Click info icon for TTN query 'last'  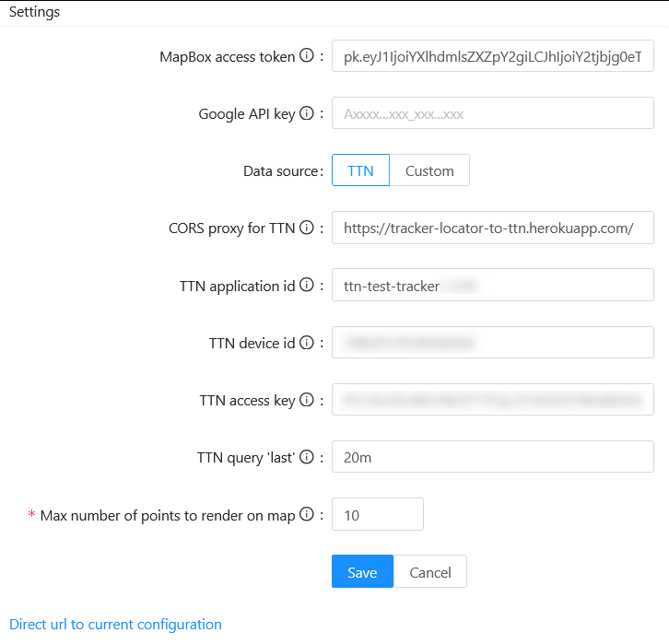tap(306, 457)
